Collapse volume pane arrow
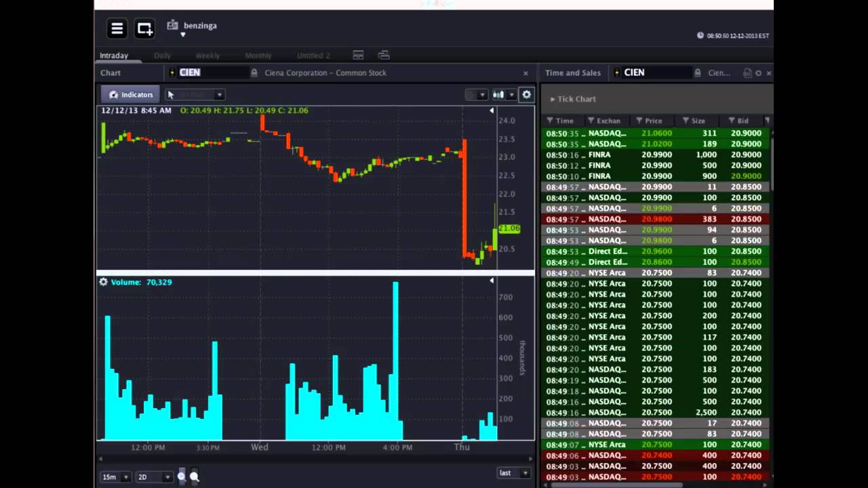The image size is (868, 488). click(492, 281)
